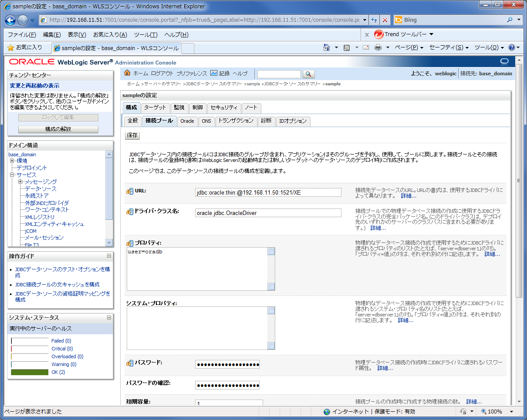Click the IE Home house icon

326,47
